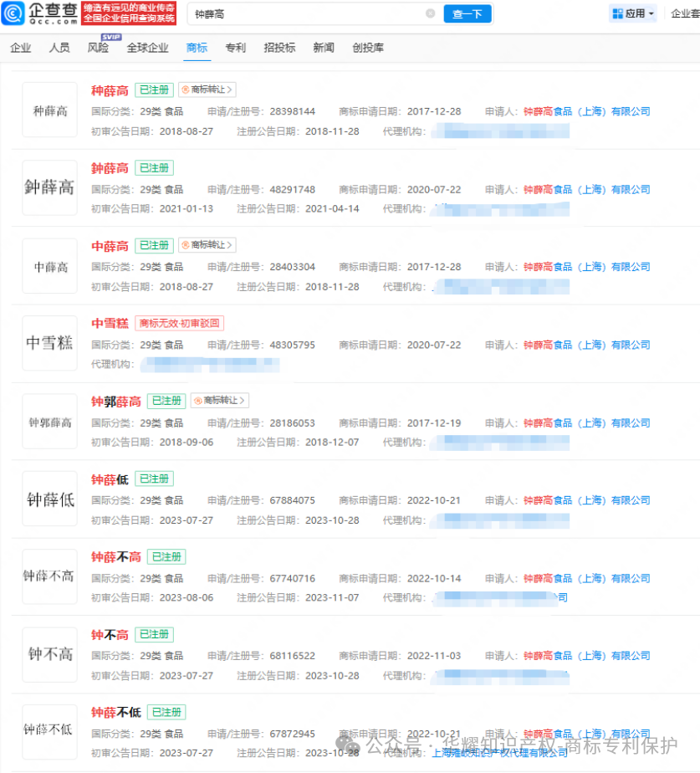Screen dimensions: 700x773
Task: Clear the search box with the X icon
Action: [431, 13]
